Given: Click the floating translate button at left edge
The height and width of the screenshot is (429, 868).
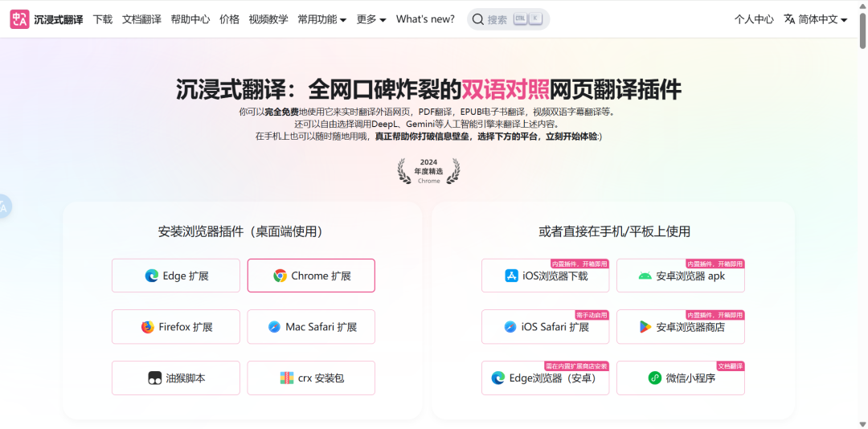Looking at the screenshot, I should [4, 207].
